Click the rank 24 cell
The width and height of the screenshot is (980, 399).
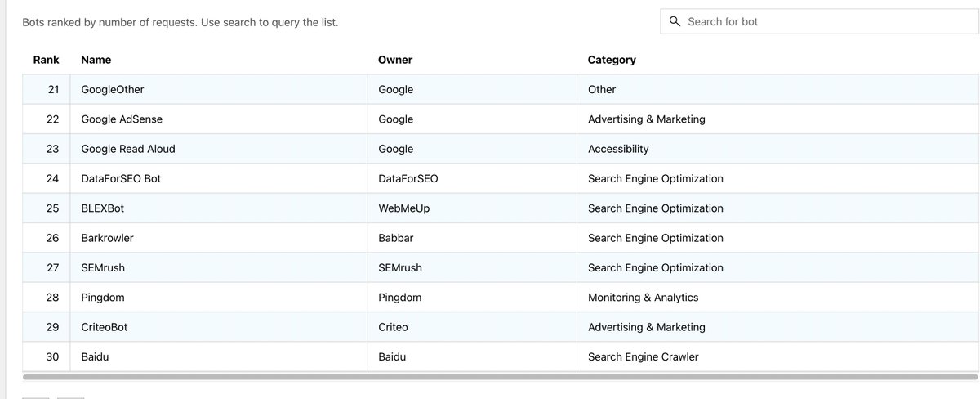[47, 178]
